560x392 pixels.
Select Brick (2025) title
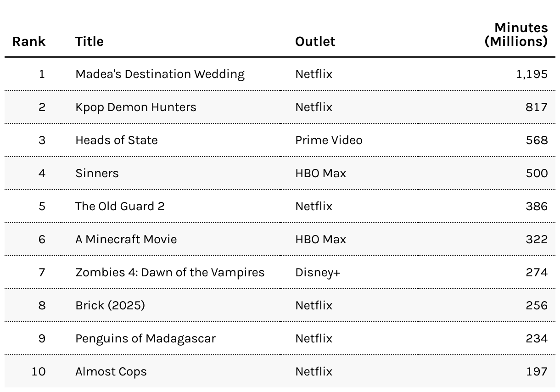click(110, 306)
